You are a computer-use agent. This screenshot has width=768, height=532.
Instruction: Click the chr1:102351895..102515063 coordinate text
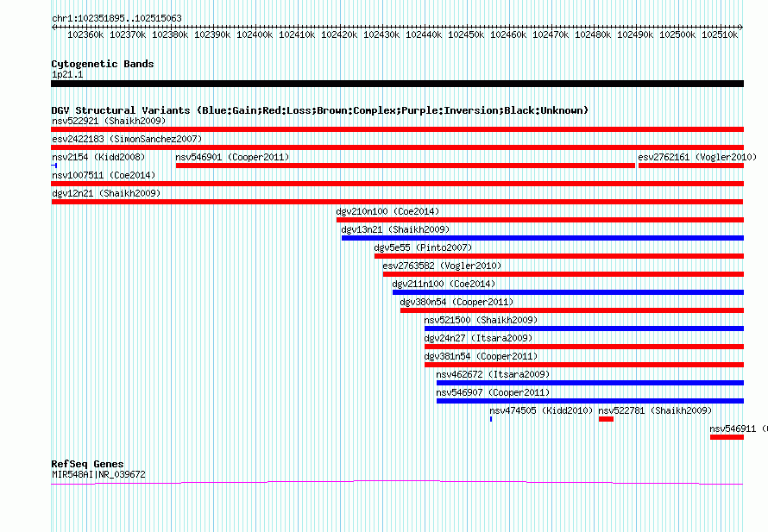click(116, 18)
